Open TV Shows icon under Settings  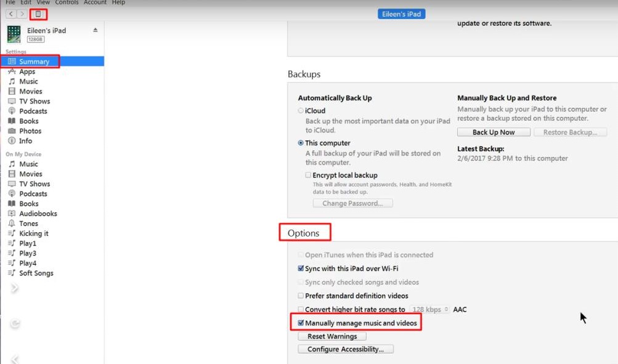pyautogui.click(x=12, y=101)
